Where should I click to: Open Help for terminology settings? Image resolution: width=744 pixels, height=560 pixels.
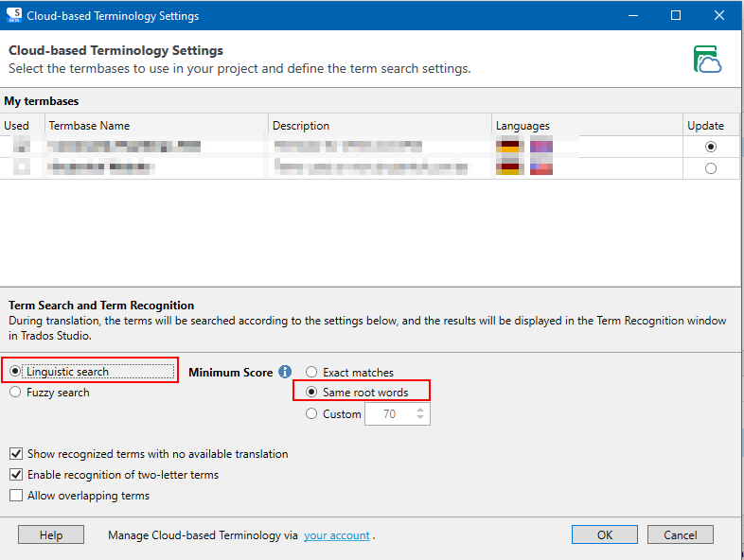pos(51,534)
